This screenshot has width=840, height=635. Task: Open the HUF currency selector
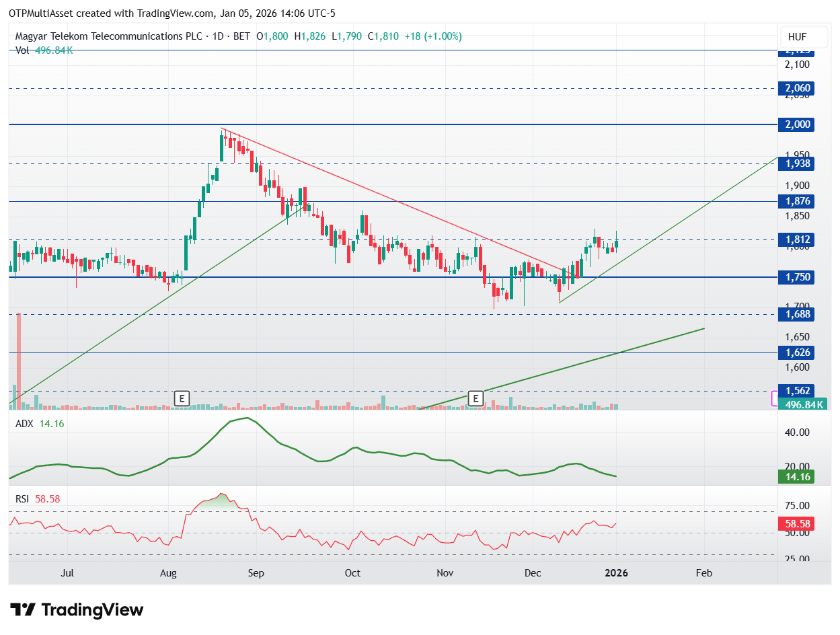click(x=797, y=37)
